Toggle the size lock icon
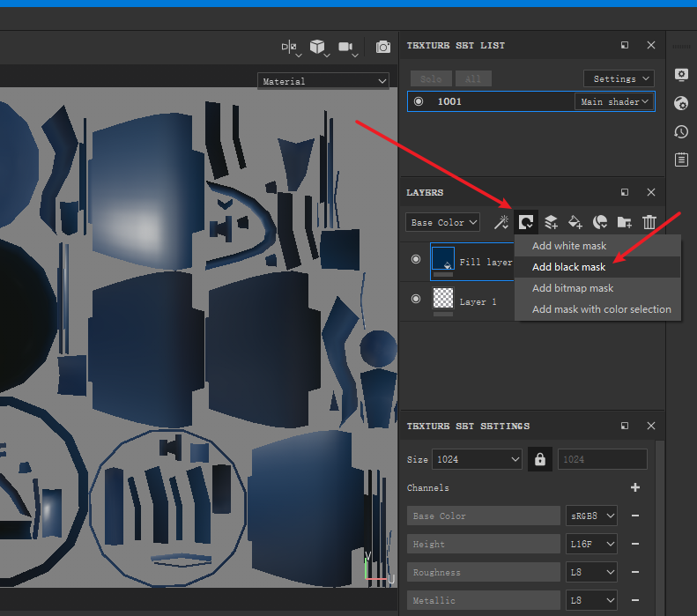Viewport: 697px width, 616px height. click(540, 459)
